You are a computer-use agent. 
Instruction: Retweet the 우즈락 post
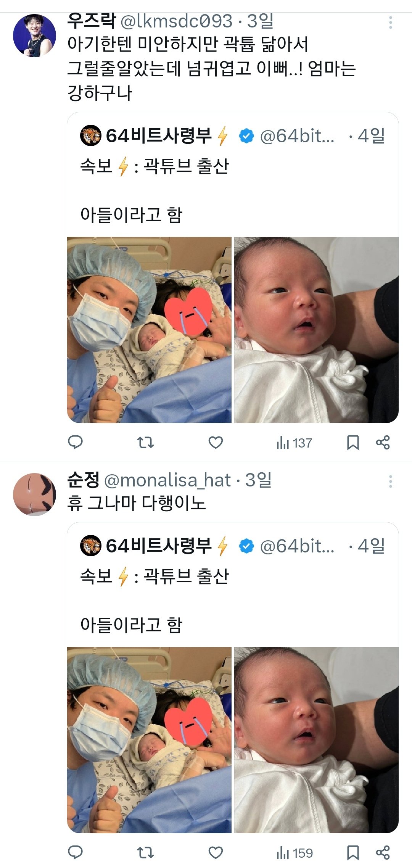pyautogui.click(x=145, y=442)
